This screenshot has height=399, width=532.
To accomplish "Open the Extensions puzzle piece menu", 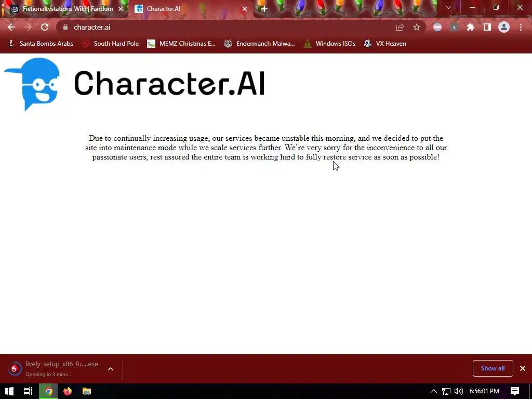I will click(471, 27).
